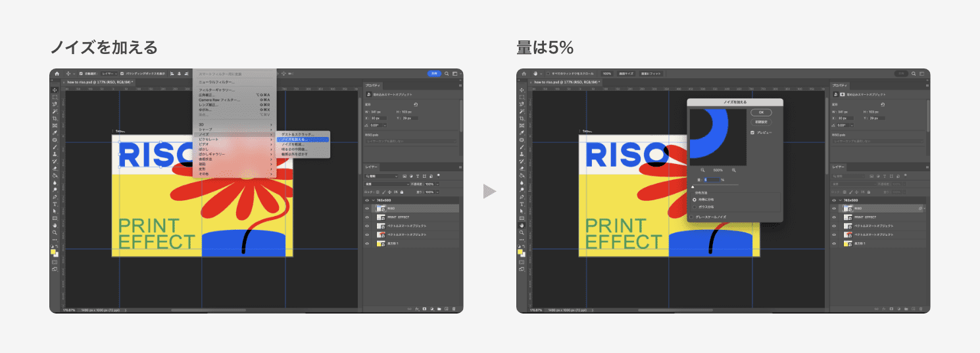Hide RISO layer in filter-menu window
Viewport: 980px width, 353px height.
coord(367,208)
